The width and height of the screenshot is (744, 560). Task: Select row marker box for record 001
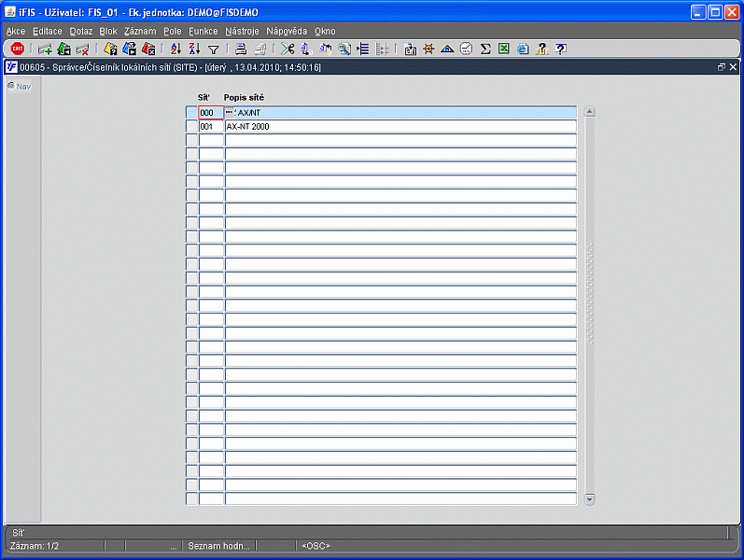(x=191, y=126)
